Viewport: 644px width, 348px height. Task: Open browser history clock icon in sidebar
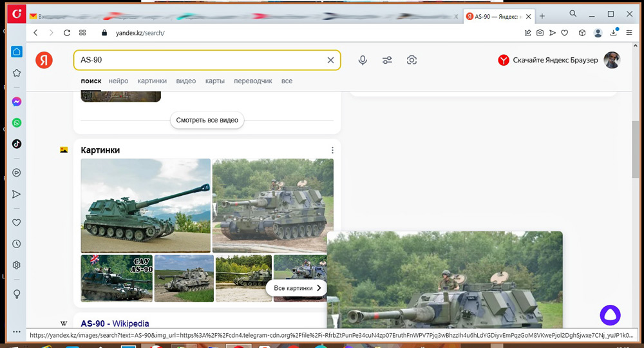point(17,244)
